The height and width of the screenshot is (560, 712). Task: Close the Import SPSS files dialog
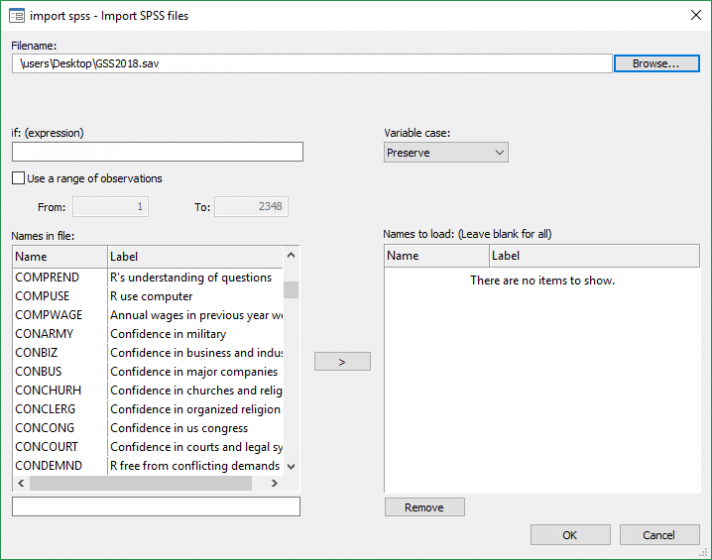click(696, 15)
